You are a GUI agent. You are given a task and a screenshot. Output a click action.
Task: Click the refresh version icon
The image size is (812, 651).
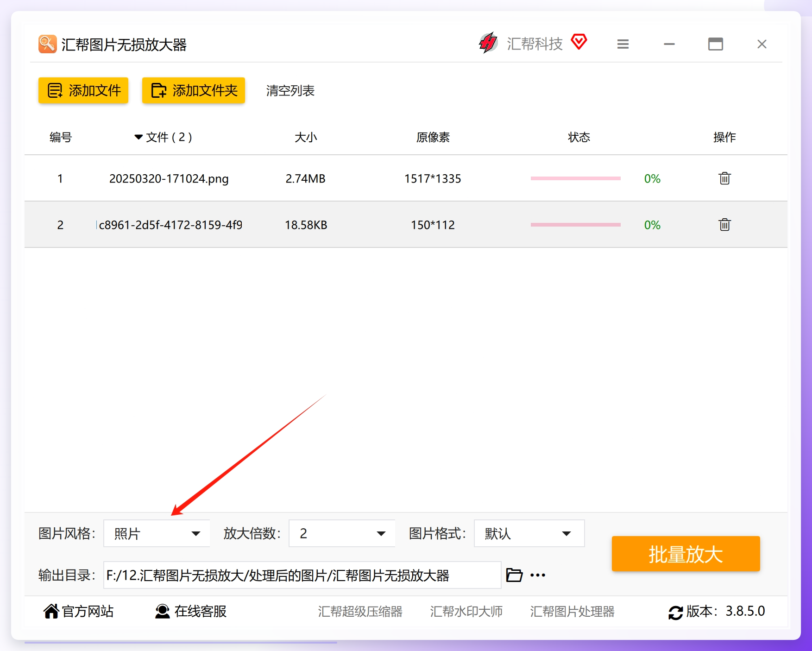[675, 613]
